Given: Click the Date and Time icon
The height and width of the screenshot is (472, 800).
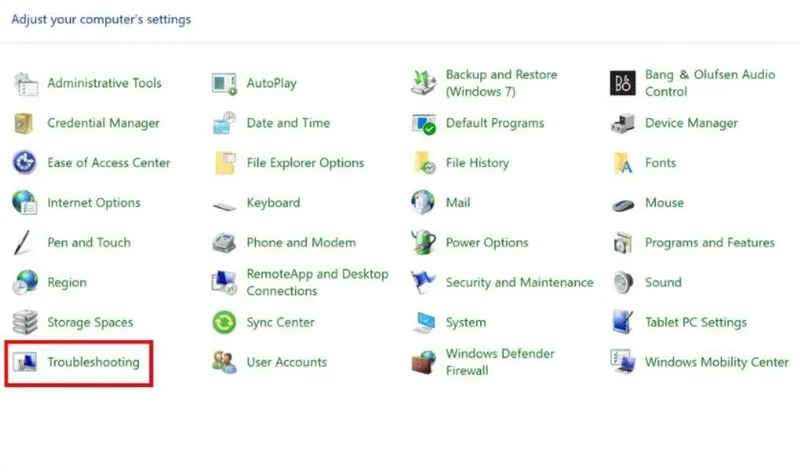Looking at the screenshot, I should pos(224,123).
